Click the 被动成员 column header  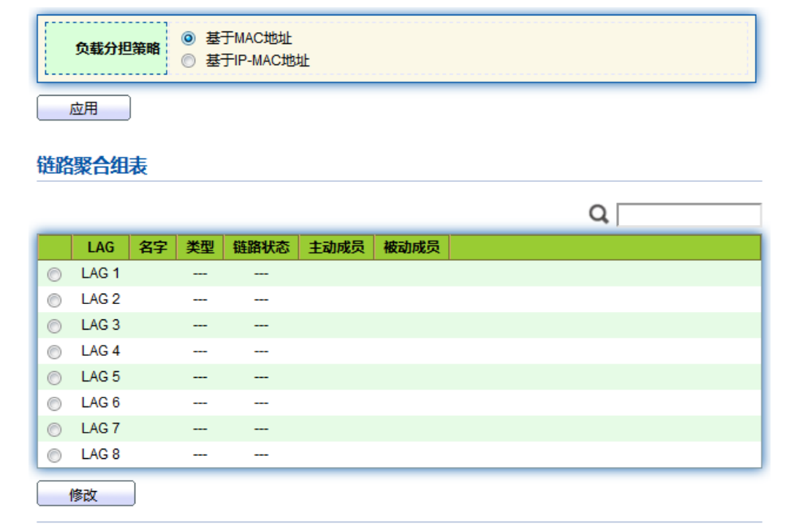(412, 248)
